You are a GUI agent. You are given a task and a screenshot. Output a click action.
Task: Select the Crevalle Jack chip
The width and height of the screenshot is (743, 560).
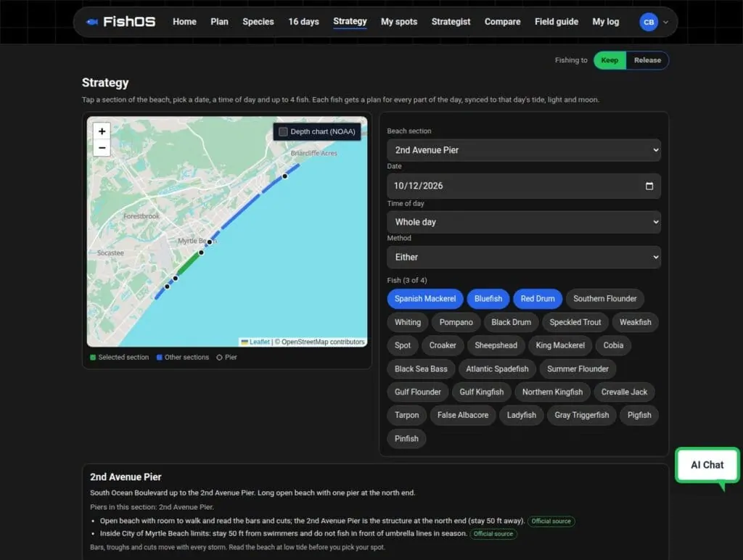tap(624, 392)
